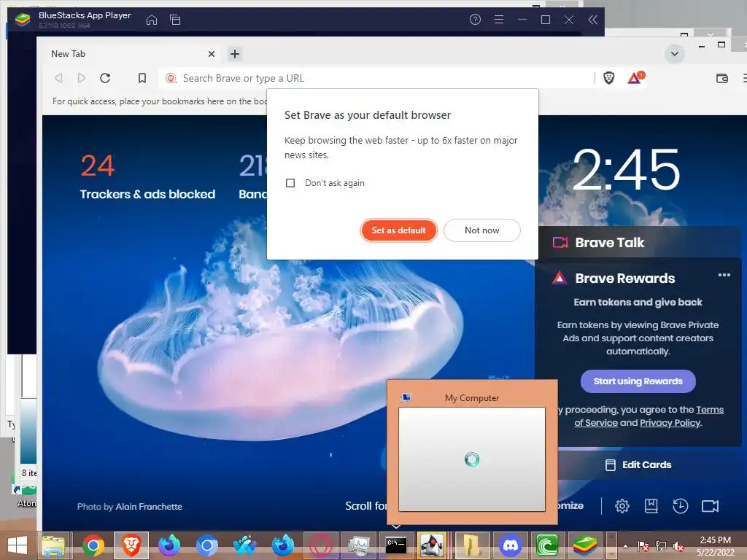
Task: Open Brave Talk camera icon in footer
Action: (x=710, y=506)
